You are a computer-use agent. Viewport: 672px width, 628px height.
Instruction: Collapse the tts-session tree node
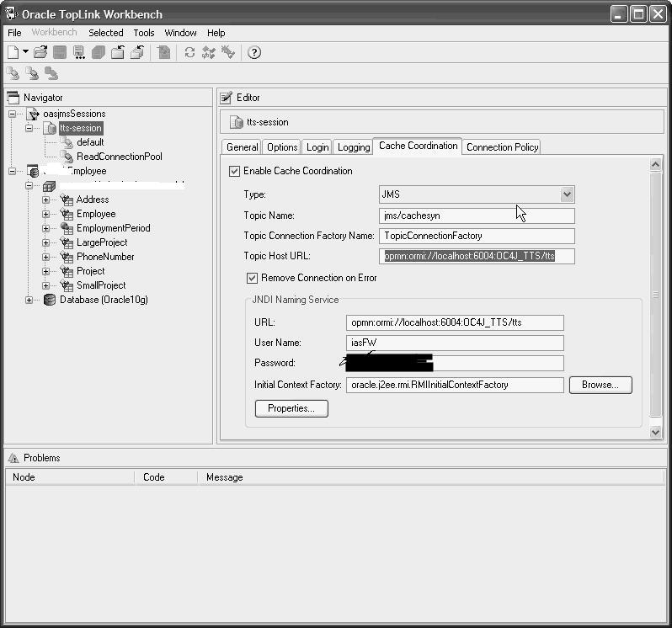(29, 128)
